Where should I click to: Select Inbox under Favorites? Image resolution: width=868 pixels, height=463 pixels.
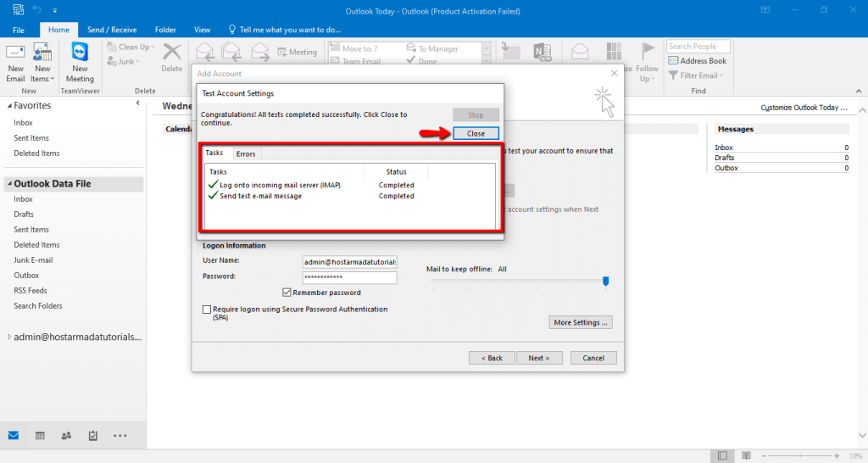[23, 122]
